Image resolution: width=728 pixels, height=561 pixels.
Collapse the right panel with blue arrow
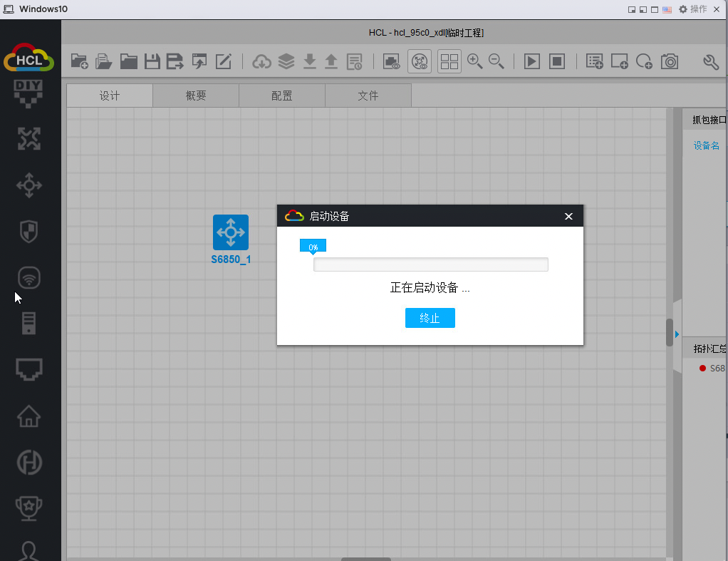(677, 334)
